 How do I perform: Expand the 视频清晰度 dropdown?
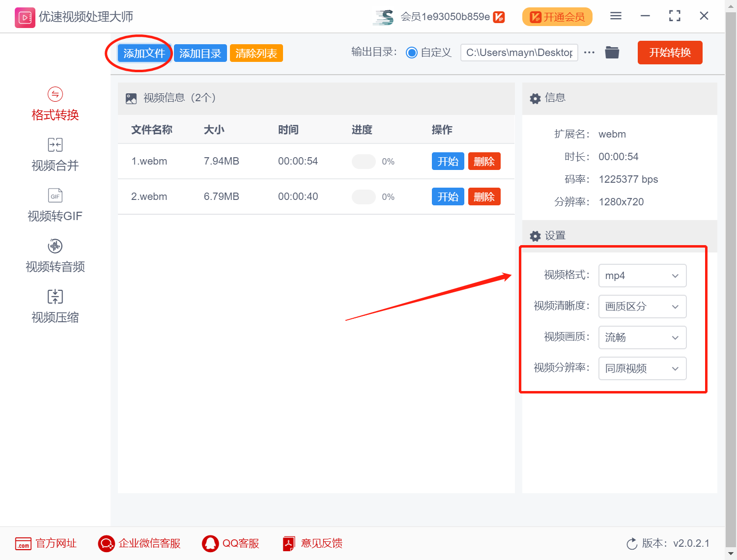point(642,307)
